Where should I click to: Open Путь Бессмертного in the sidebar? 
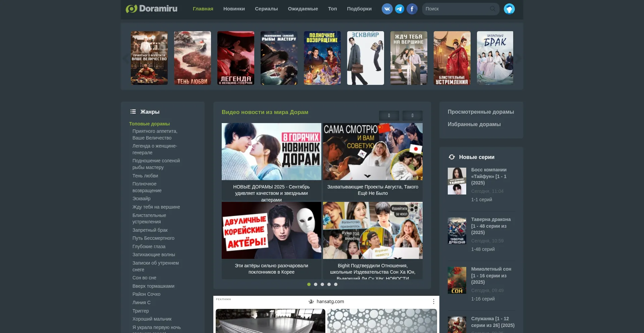point(153,238)
